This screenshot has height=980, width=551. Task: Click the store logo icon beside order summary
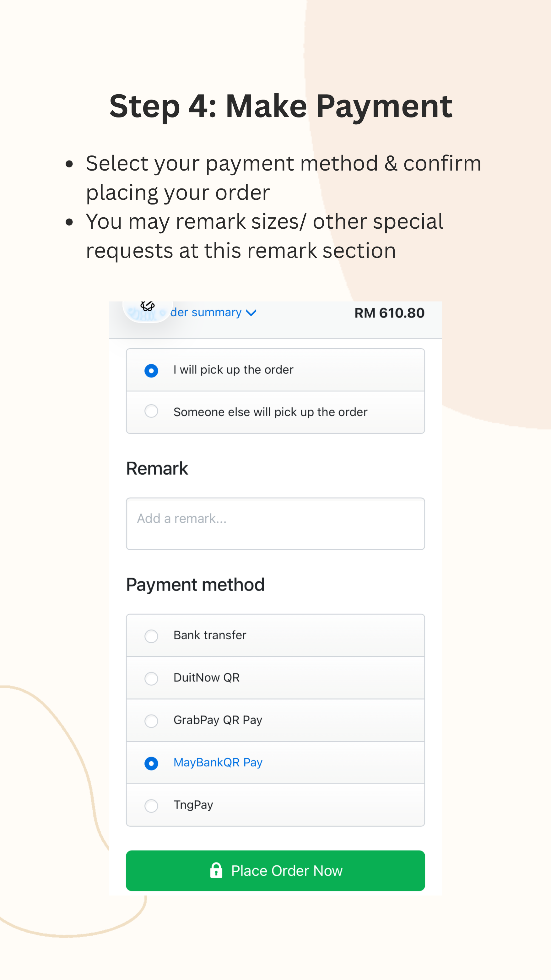point(147,310)
